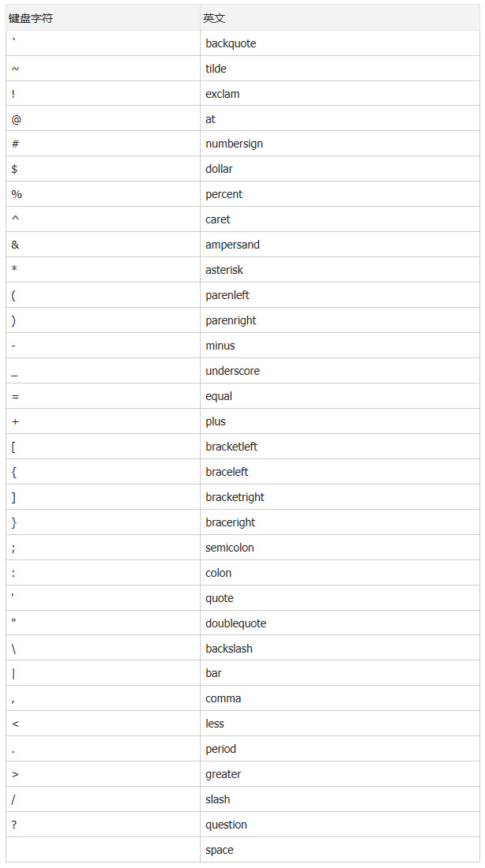Select the 'underscore' cell

232,371
